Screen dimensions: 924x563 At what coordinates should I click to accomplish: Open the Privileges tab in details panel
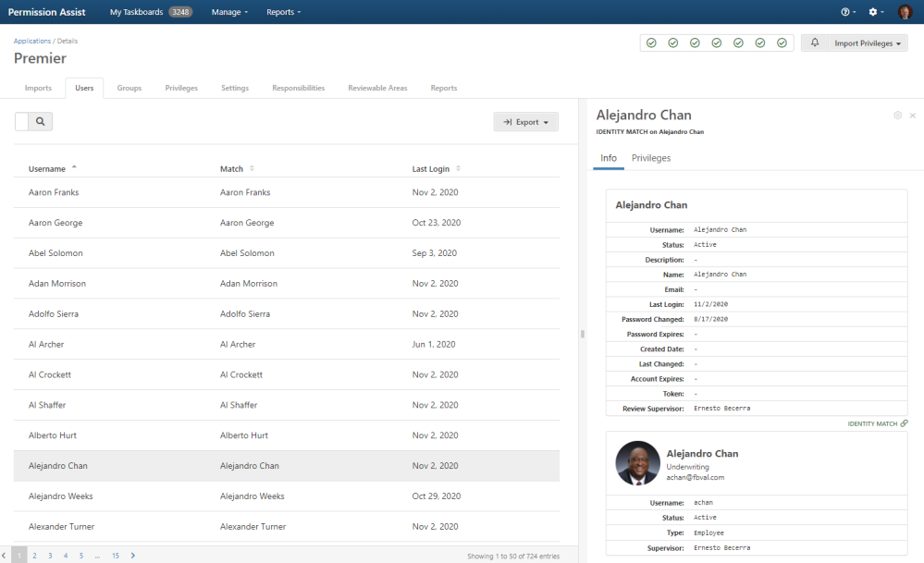pyautogui.click(x=650, y=158)
